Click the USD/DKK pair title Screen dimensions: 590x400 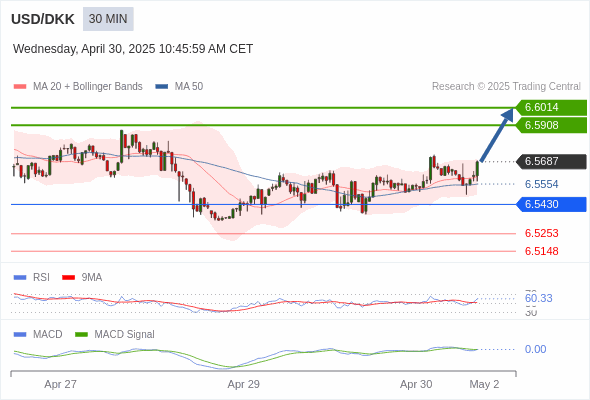coord(43,19)
